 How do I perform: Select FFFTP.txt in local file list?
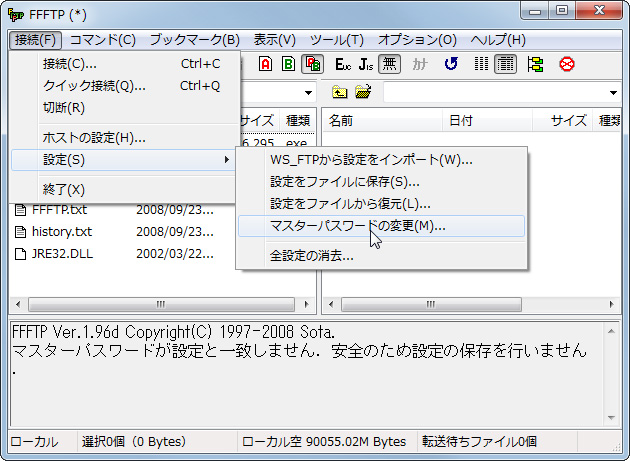point(59,210)
